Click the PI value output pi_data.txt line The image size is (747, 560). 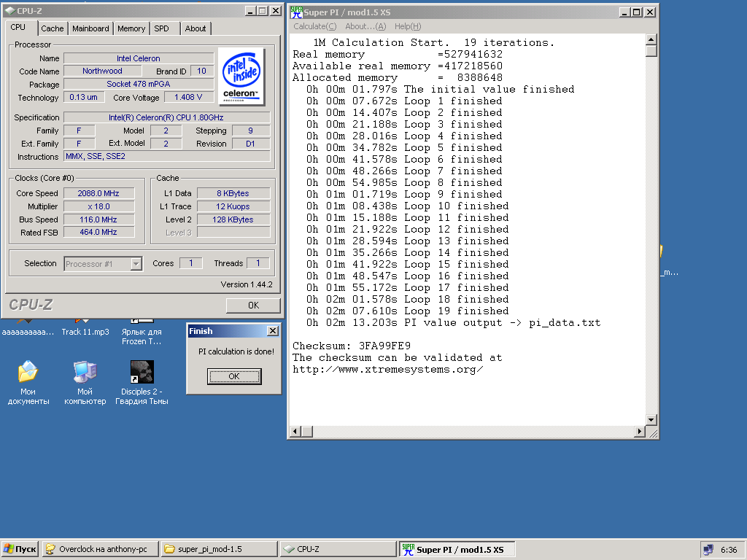pyautogui.click(x=453, y=322)
